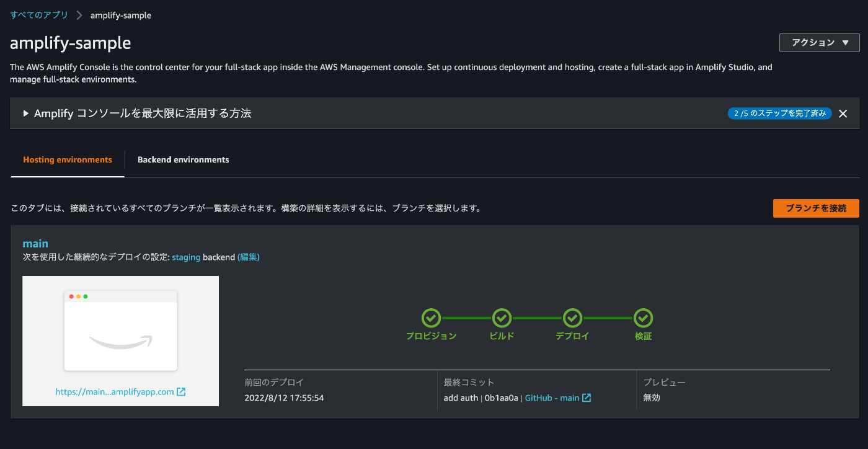
Task: Click the 2/5 steps completed badge
Action: (x=780, y=113)
